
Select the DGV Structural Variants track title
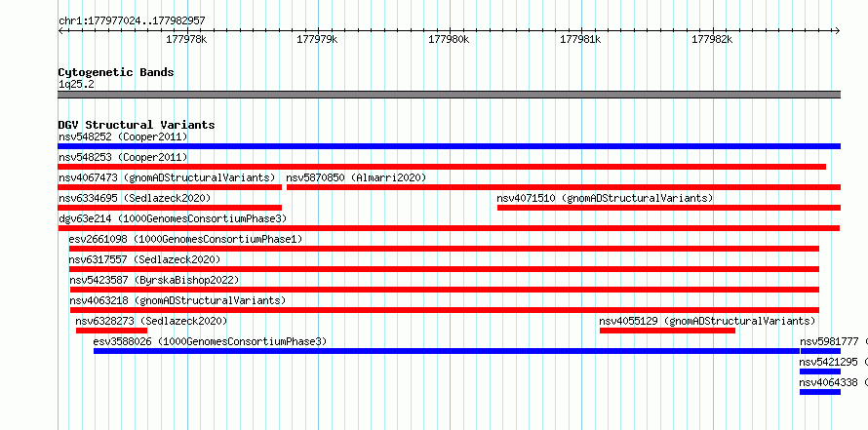[137, 125]
